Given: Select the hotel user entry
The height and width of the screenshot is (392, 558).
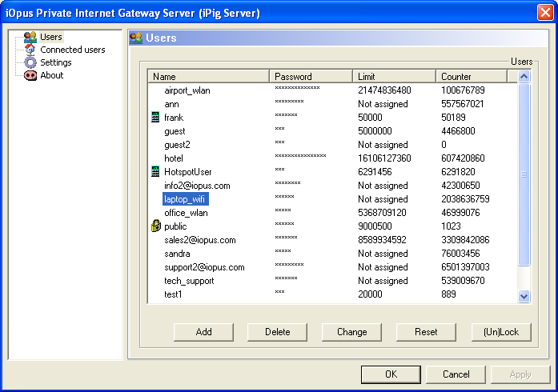Looking at the screenshot, I should tap(174, 158).
